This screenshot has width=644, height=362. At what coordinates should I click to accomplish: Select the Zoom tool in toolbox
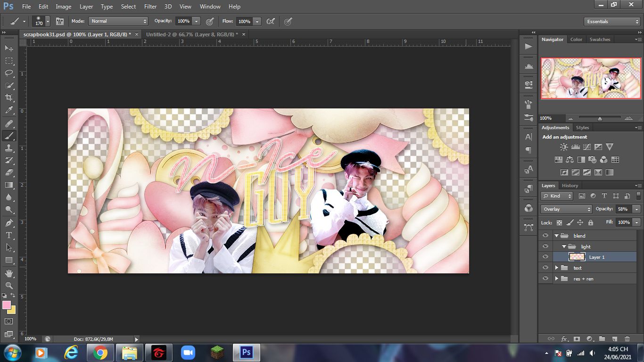9,285
